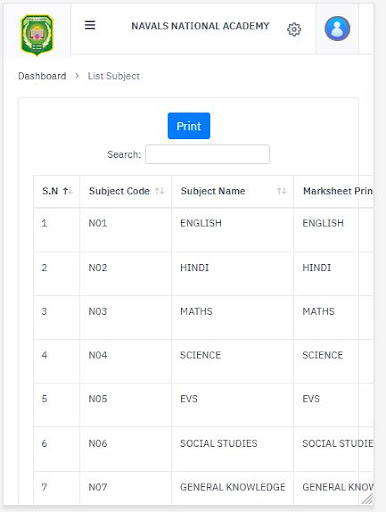The image size is (386, 512).
Task: Open the hamburger menu
Action: (x=90, y=25)
